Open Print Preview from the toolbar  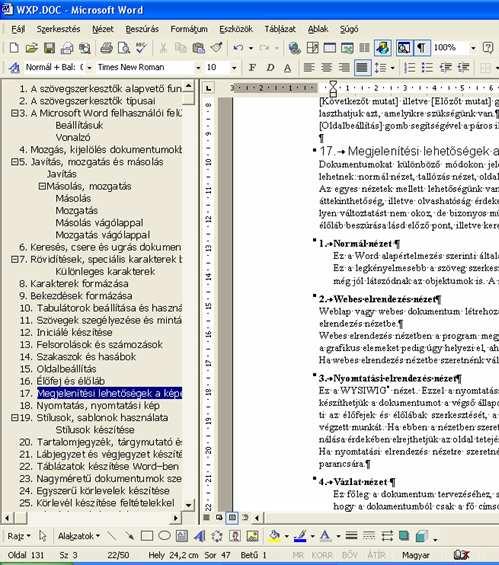point(124,48)
